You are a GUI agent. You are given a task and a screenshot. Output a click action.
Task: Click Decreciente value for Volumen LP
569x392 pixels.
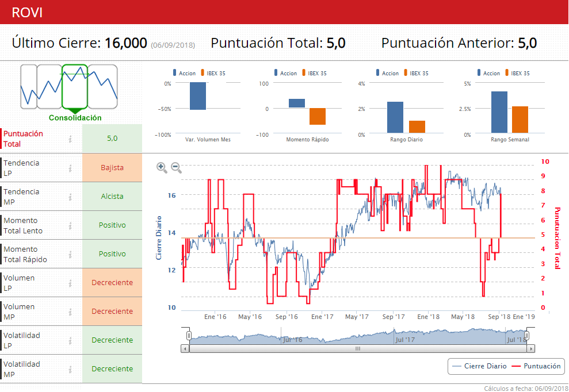coord(112,282)
